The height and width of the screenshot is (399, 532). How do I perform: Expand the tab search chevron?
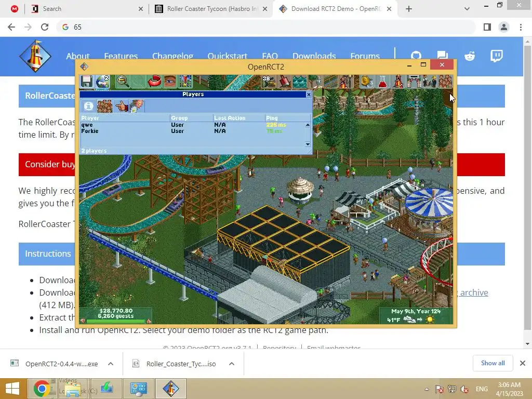[x=467, y=9]
